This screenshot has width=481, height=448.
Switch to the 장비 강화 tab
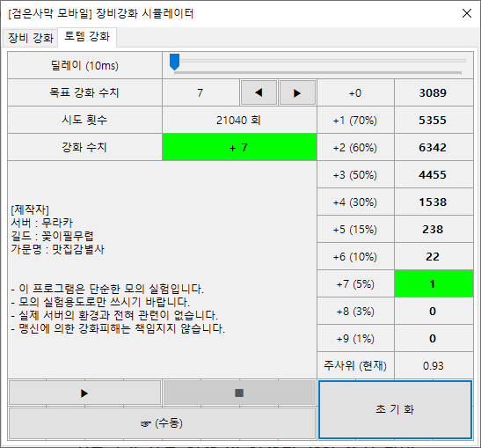pyautogui.click(x=31, y=38)
